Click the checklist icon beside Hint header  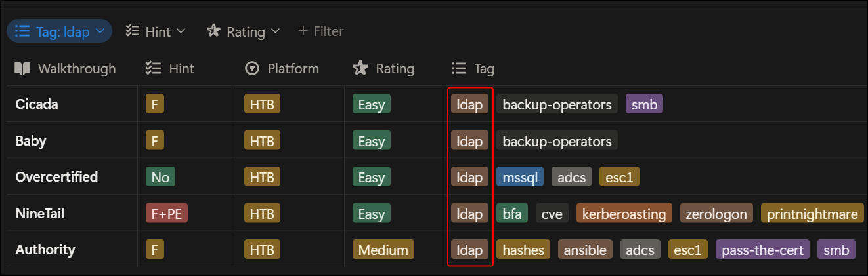click(153, 68)
